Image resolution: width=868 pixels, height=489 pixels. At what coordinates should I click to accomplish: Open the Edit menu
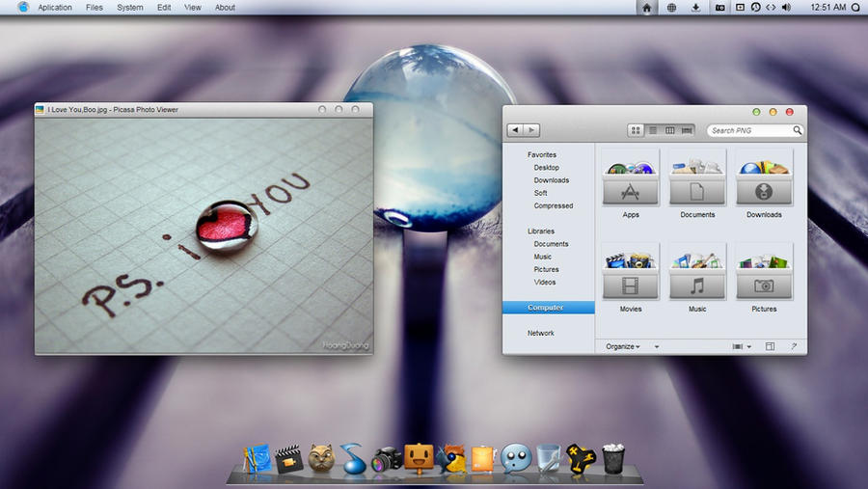coord(164,8)
